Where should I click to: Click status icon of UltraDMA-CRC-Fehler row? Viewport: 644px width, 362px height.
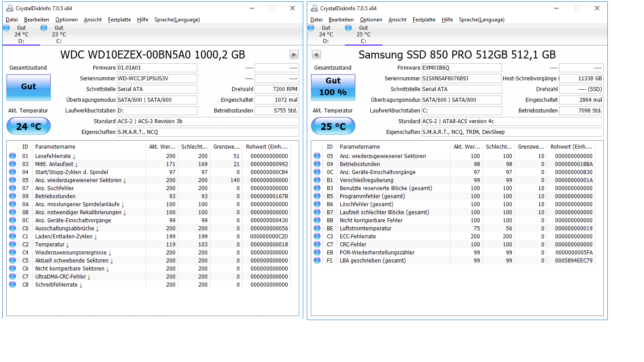tap(13, 277)
